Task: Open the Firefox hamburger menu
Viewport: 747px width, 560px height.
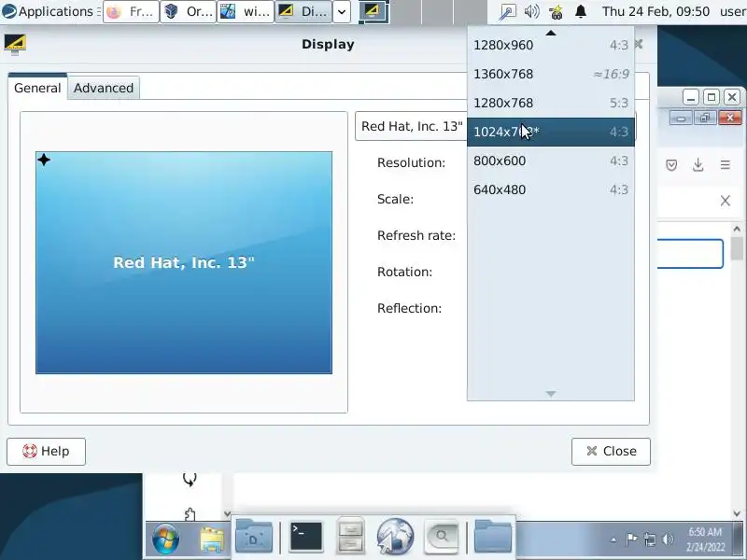Action: coord(726,165)
